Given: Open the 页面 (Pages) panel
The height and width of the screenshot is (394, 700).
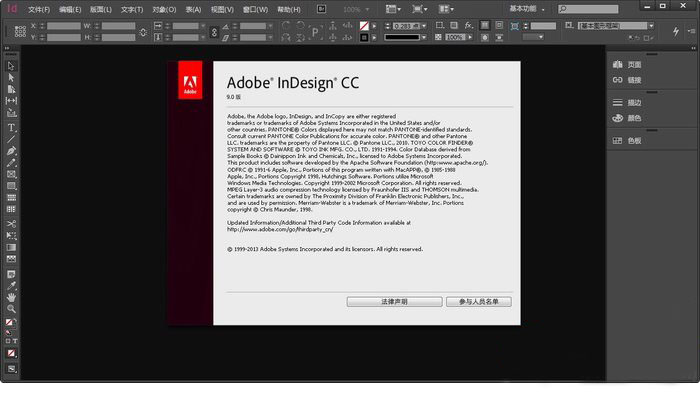Looking at the screenshot, I should coord(627,65).
